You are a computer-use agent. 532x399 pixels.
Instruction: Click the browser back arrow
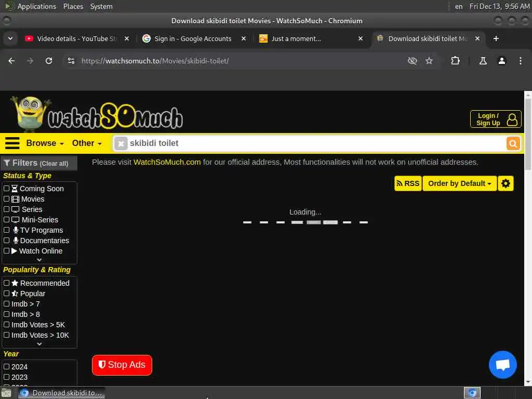pyautogui.click(x=11, y=61)
